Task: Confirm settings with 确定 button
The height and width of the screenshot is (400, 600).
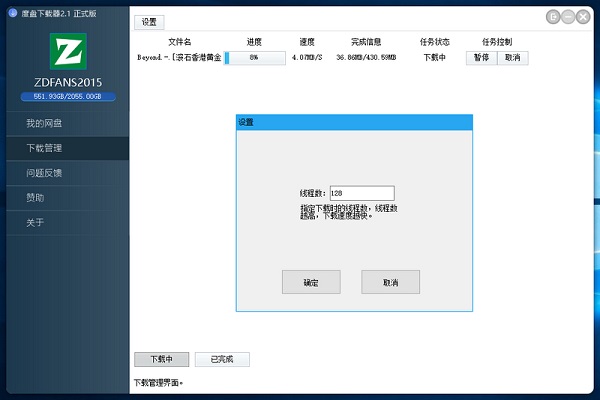Action: (311, 283)
